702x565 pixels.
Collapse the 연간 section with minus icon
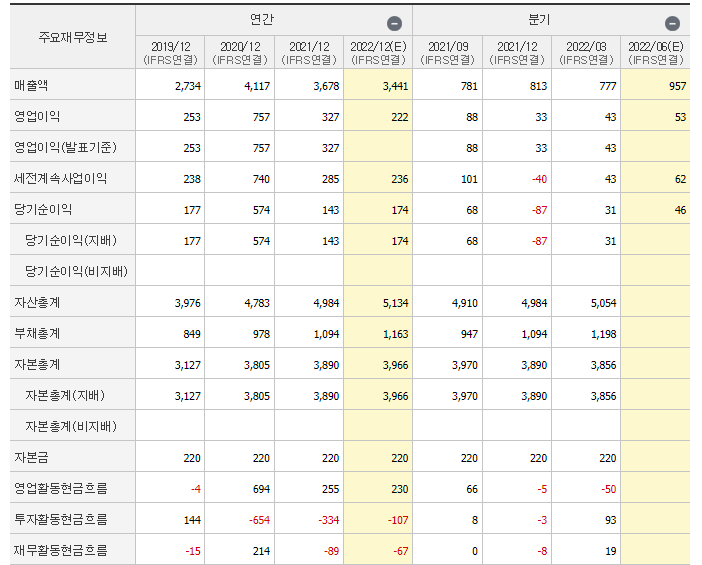point(394,23)
